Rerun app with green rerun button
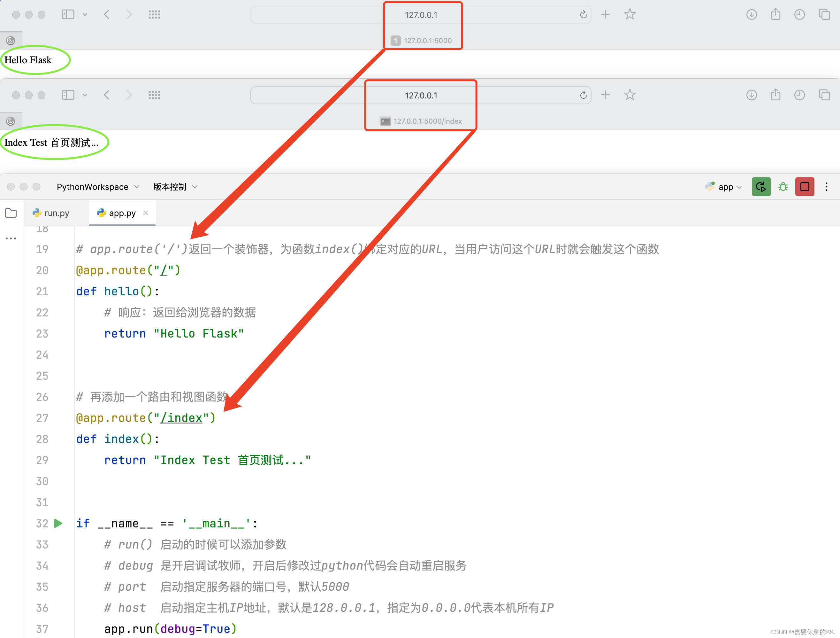The height and width of the screenshot is (638, 840). tap(761, 187)
